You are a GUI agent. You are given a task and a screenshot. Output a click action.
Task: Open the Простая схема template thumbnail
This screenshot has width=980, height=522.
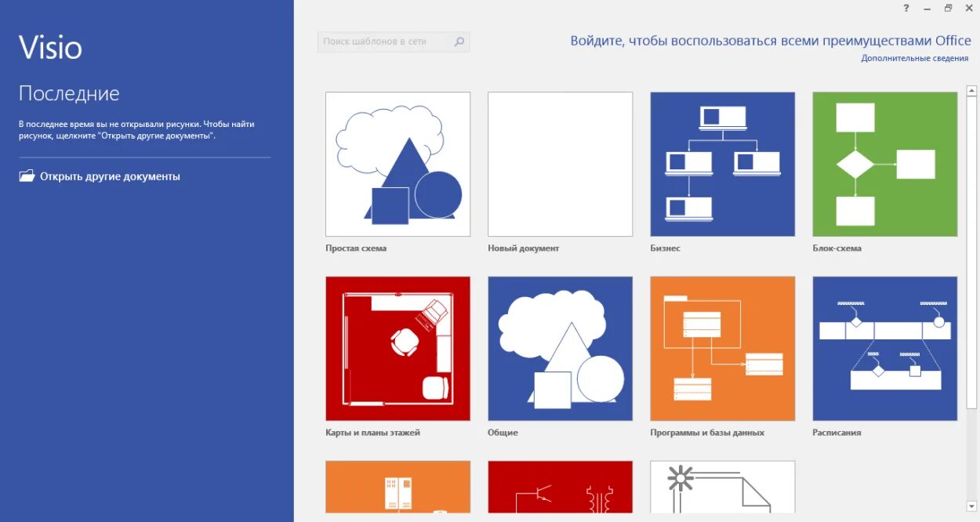pos(397,164)
